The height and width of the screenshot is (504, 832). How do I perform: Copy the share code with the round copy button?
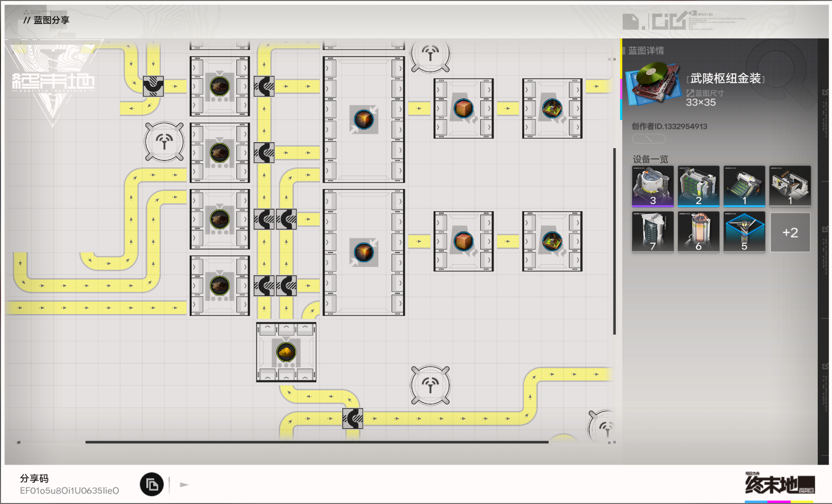tap(152, 484)
